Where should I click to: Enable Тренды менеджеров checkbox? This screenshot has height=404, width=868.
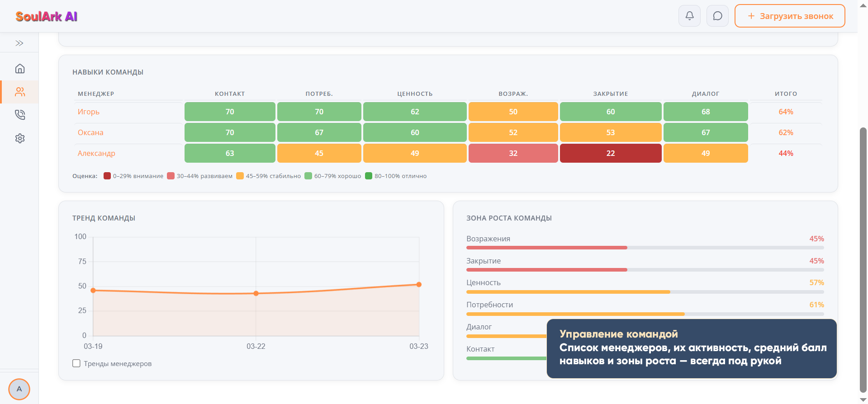[76, 363]
